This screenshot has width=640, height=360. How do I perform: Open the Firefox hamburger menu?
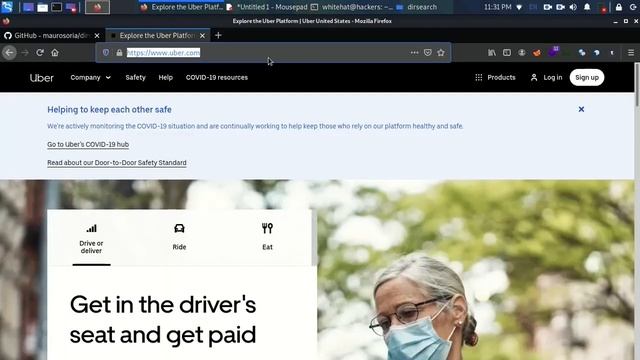[631, 53]
